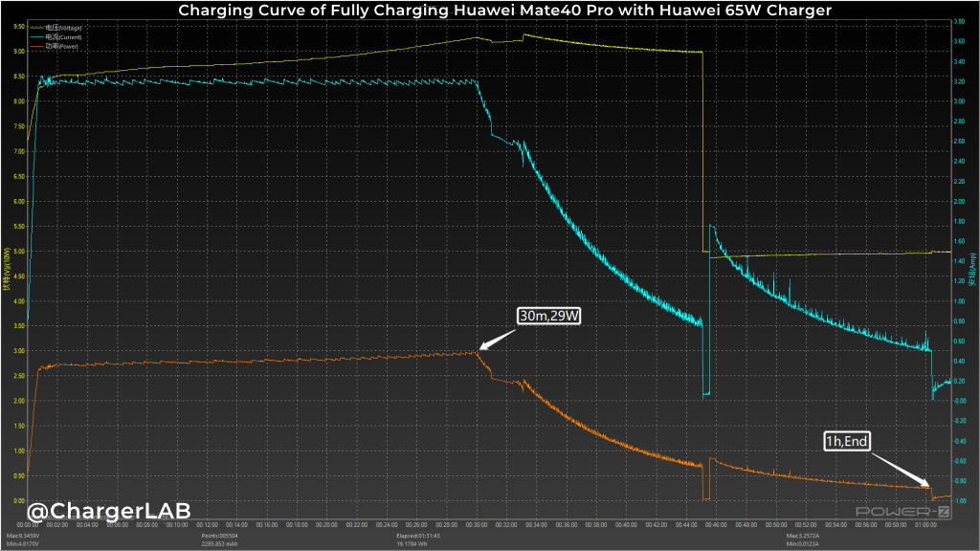Click the Current legend entry
980x551 pixels.
pos(56,37)
